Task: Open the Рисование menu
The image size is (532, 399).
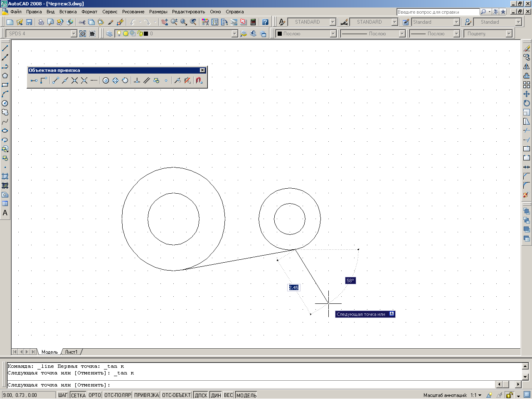Action: tap(133, 12)
